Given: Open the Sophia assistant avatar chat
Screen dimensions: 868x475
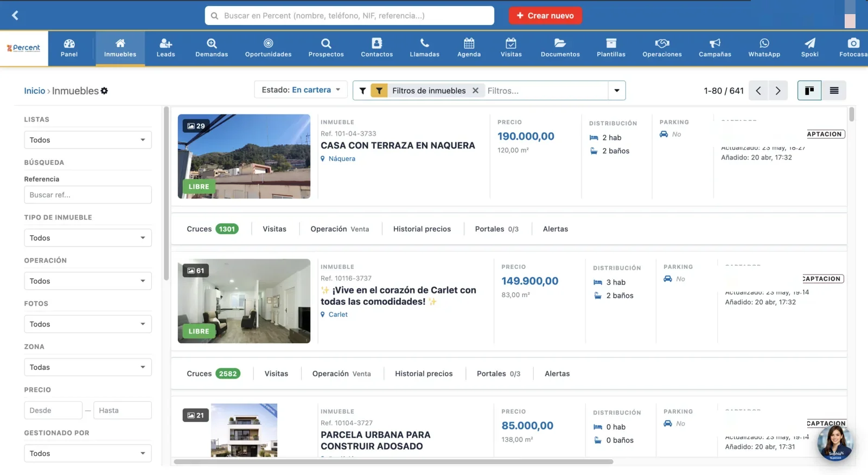Looking at the screenshot, I should coord(835,443).
